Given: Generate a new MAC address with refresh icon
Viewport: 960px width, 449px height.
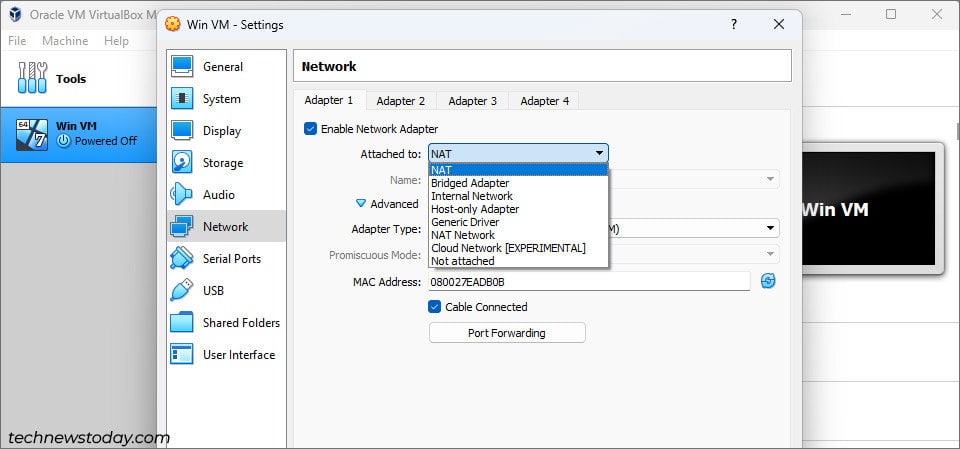Looking at the screenshot, I should point(768,281).
